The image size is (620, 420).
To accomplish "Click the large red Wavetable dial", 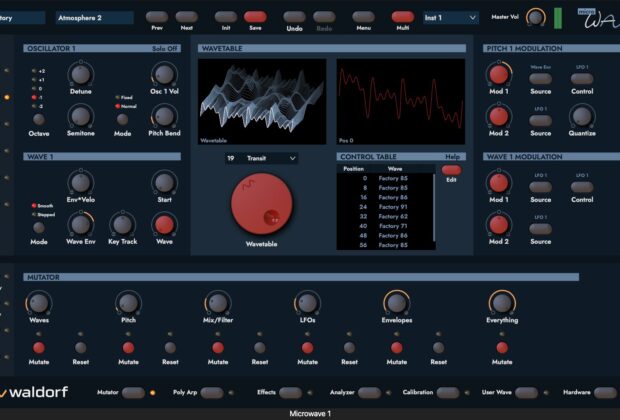I will (261, 204).
